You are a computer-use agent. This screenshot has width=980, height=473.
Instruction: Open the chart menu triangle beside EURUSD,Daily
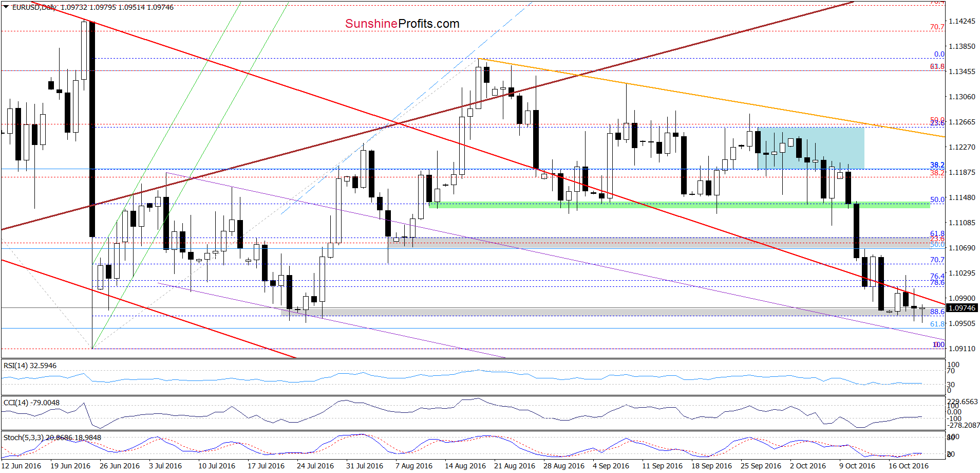tap(6, 7)
